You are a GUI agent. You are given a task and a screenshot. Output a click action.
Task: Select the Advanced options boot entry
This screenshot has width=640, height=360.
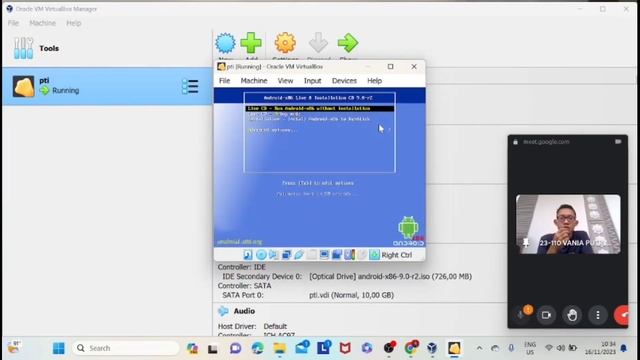click(273, 130)
